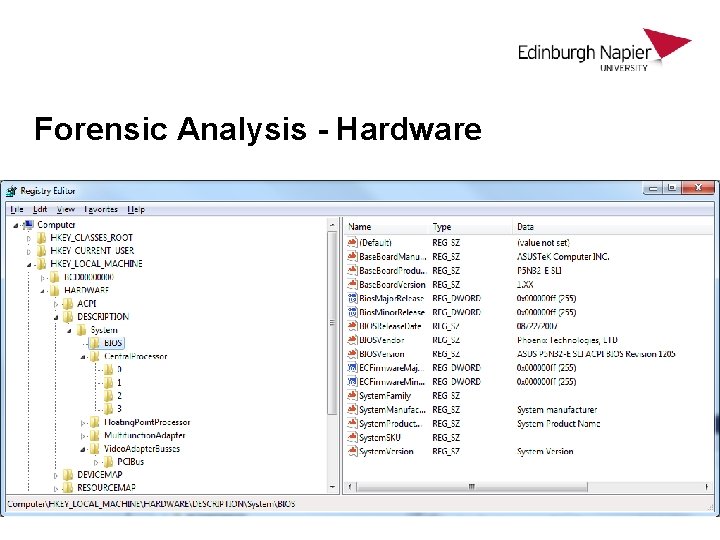Select the HKEY_CLASSES_ROOT folder icon
720x540 pixels.
pos(41,237)
